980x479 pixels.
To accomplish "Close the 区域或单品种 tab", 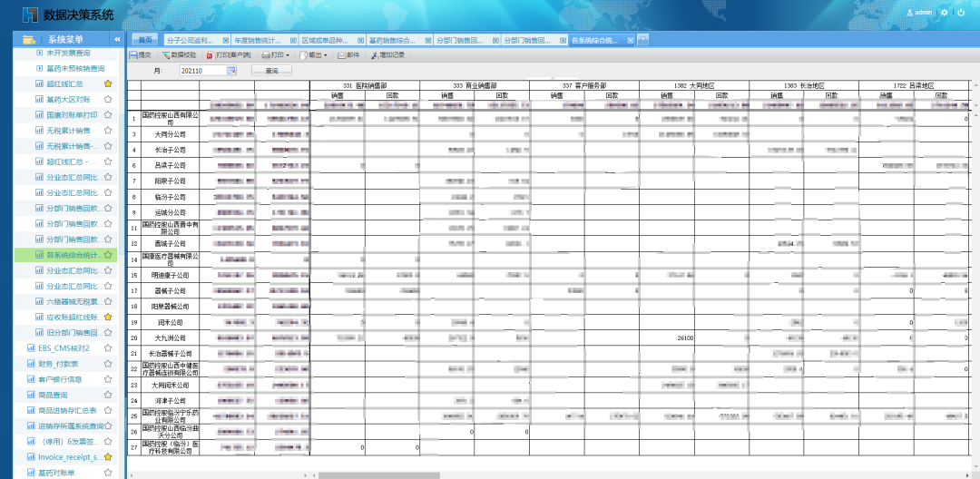I will (x=360, y=40).
